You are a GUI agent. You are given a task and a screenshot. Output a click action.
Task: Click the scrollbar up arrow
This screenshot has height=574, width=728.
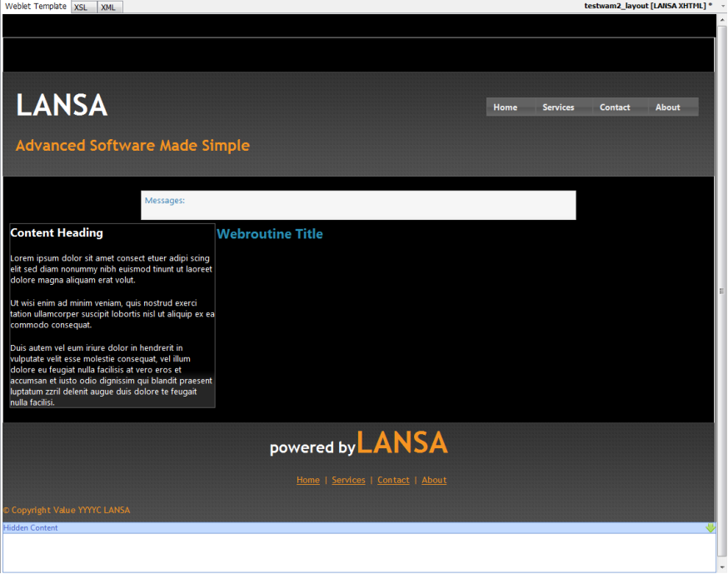point(722,20)
